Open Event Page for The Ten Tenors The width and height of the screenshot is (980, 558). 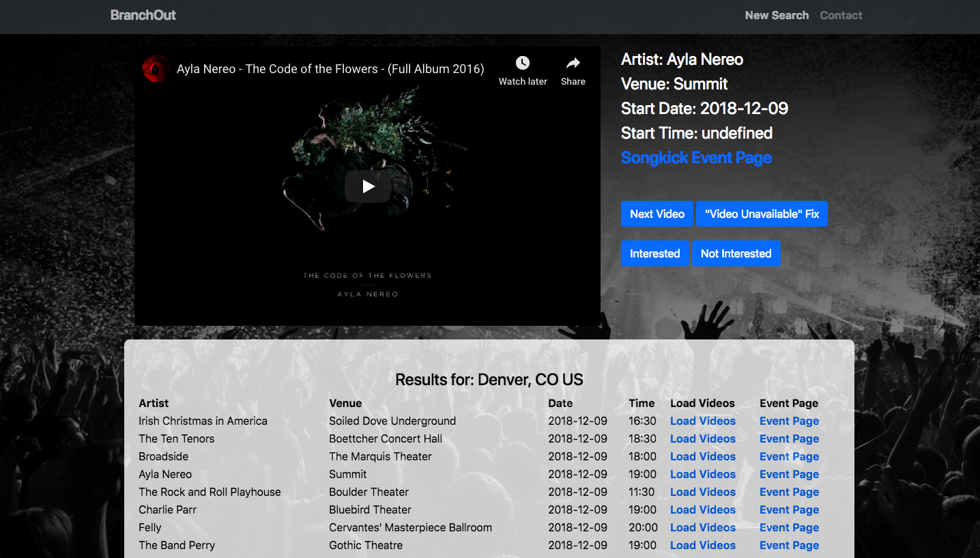(x=790, y=438)
